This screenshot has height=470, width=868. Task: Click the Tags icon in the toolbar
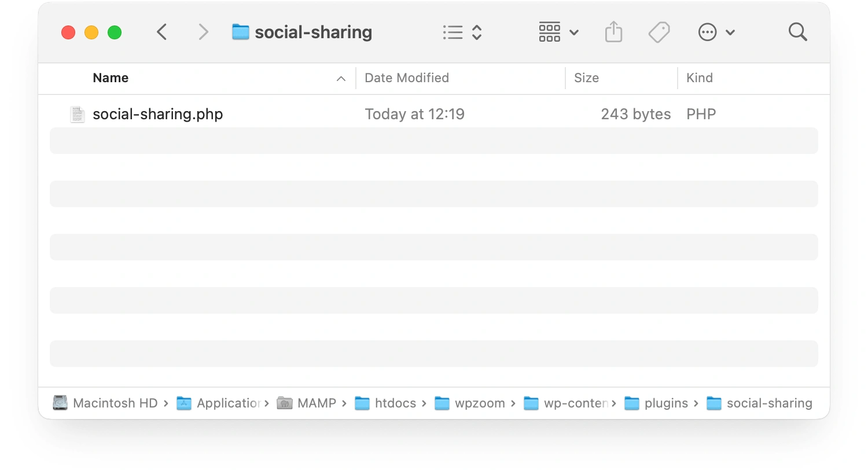pos(659,32)
